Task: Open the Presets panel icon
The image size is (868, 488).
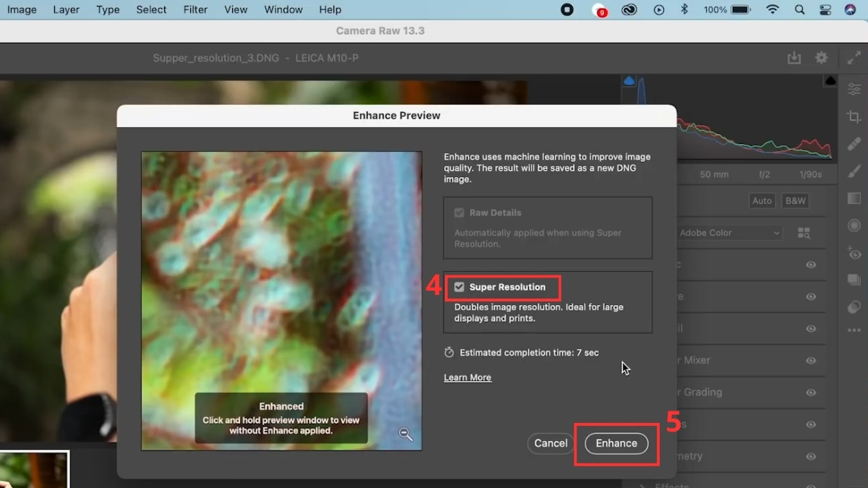Action: 854,307
